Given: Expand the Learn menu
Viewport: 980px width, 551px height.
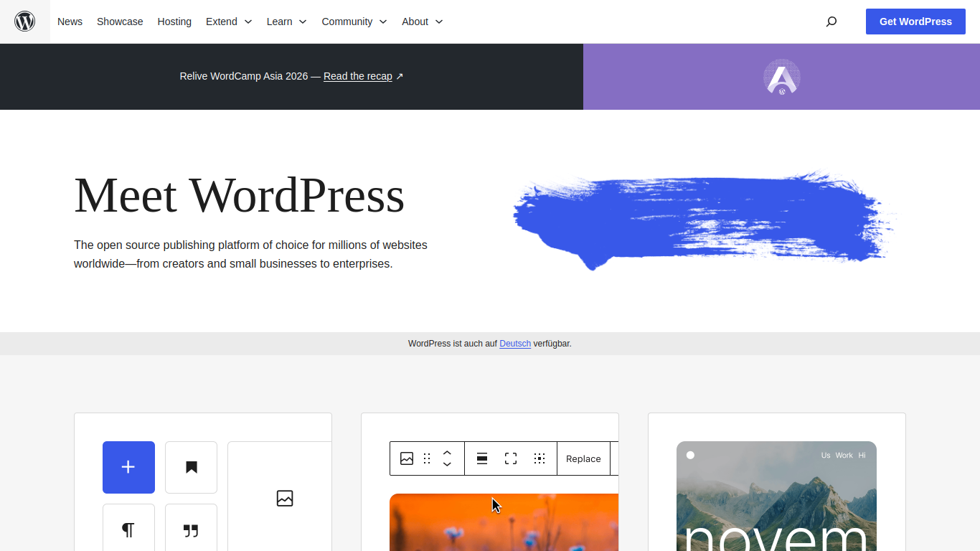Looking at the screenshot, I should pyautogui.click(x=287, y=22).
